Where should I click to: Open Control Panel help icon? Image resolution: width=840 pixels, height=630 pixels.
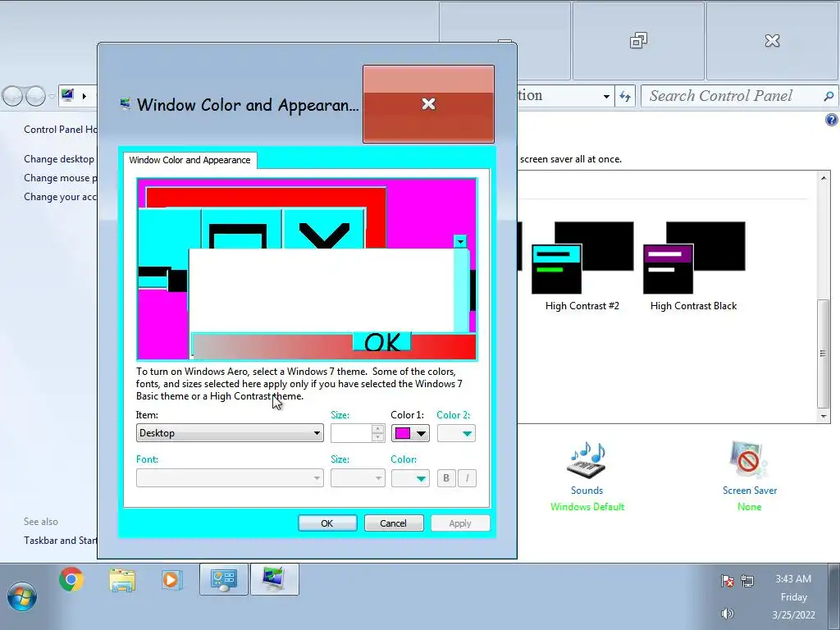point(831,120)
